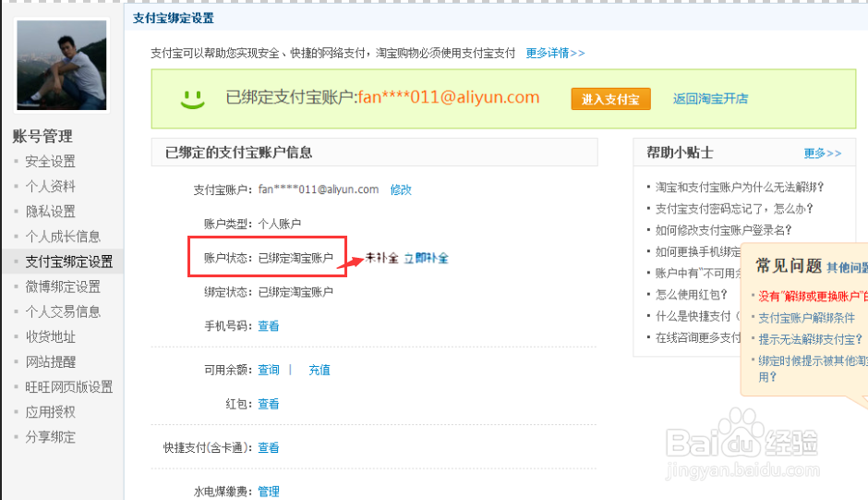868x500 pixels.
Task: Click 查看 next to 快捷支付(含卡通)
Action: (269, 447)
